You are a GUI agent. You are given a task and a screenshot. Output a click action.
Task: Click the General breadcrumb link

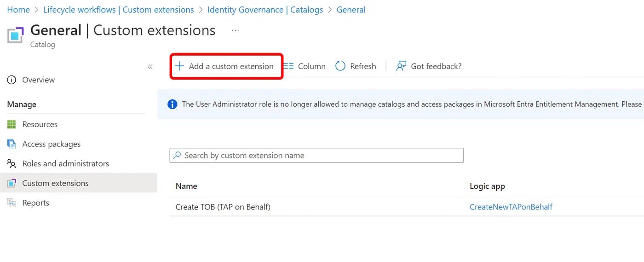(351, 10)
